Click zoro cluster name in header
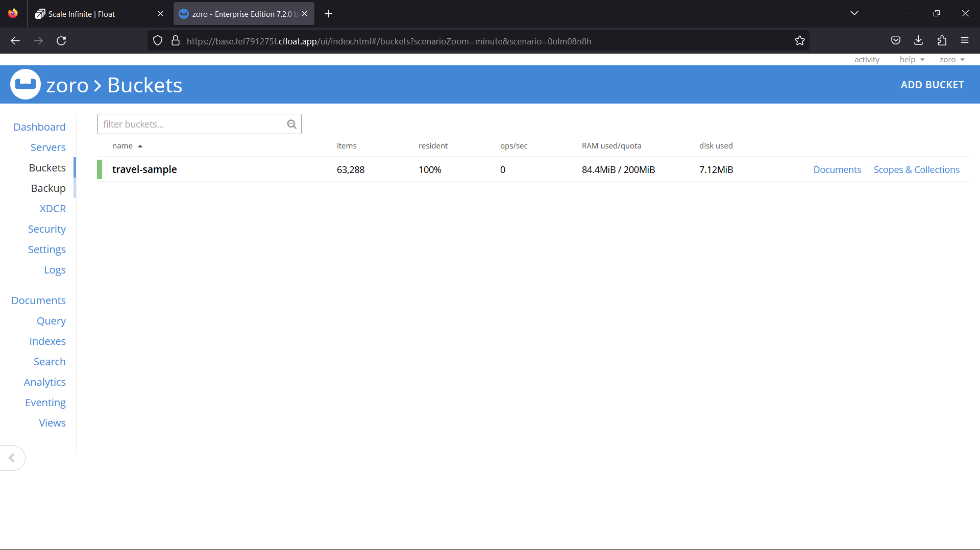Viewport: 980px width, 550px height. tap(67, 85)
